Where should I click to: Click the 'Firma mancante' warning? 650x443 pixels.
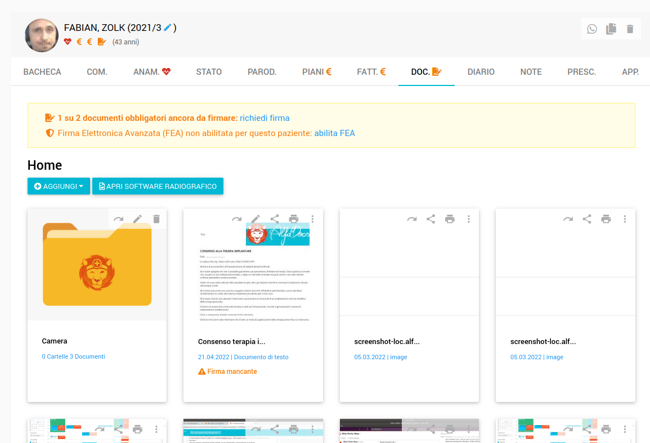(228, 371)
